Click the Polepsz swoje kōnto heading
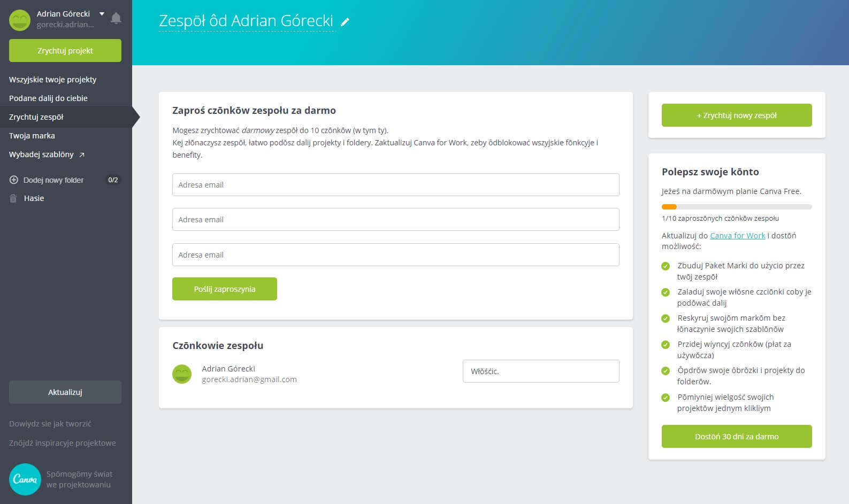This screenshot has height=504, width=849. pyautogui.click(x=710, y=172)
